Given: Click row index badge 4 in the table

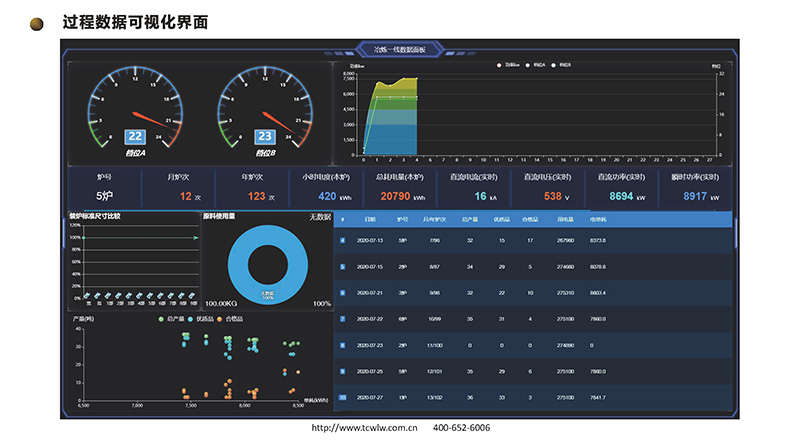Looking at the screenshot, I should pyautogui.click(x=342, y=240).
